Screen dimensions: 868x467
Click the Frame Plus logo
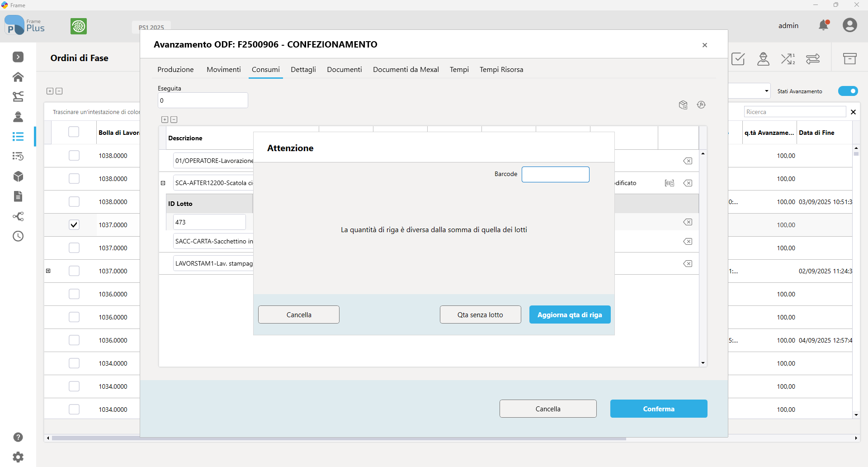pyautogui.click(x=24, y=26)
